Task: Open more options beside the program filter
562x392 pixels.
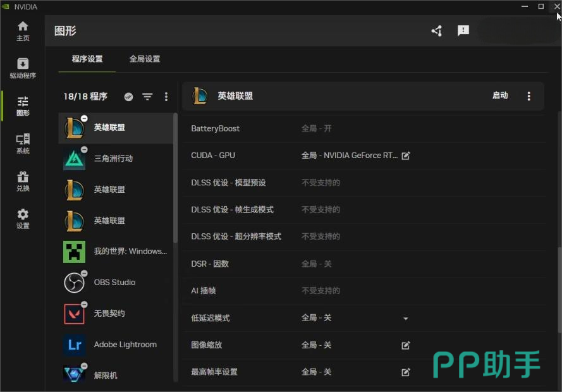Action: coord(166,97)
